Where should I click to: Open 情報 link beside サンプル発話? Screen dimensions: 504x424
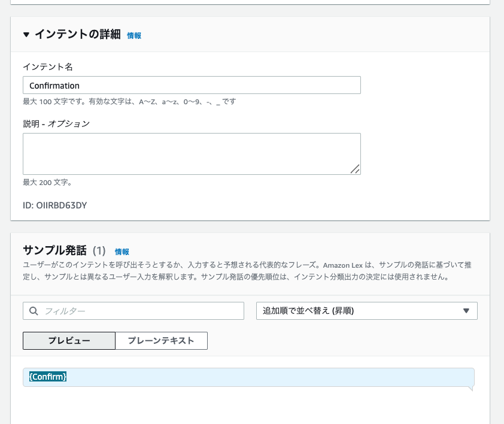coord(122,252)
